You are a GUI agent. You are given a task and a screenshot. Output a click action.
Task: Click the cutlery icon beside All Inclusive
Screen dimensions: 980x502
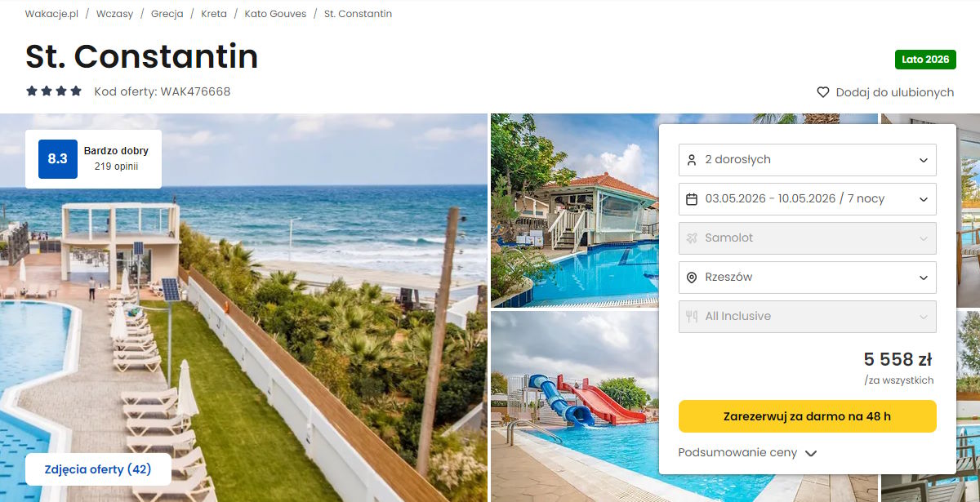692,317
